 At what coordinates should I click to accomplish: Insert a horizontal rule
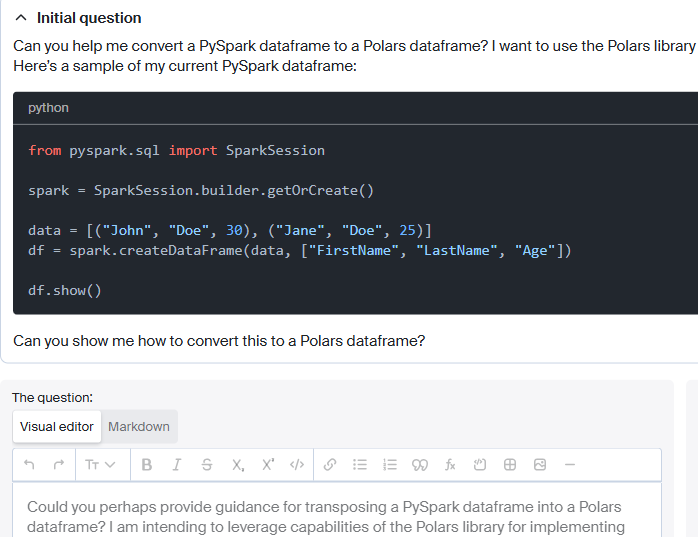tap(570, 465)
